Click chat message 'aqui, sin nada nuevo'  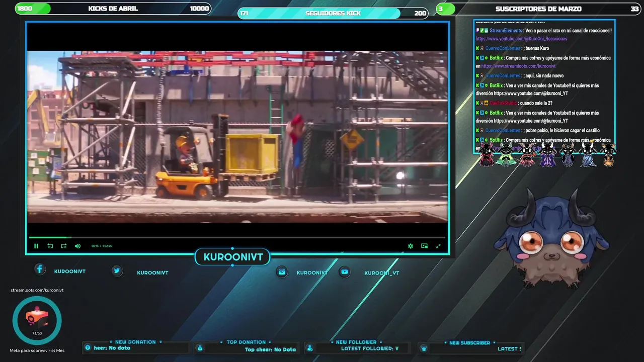(x=544, y=76)
